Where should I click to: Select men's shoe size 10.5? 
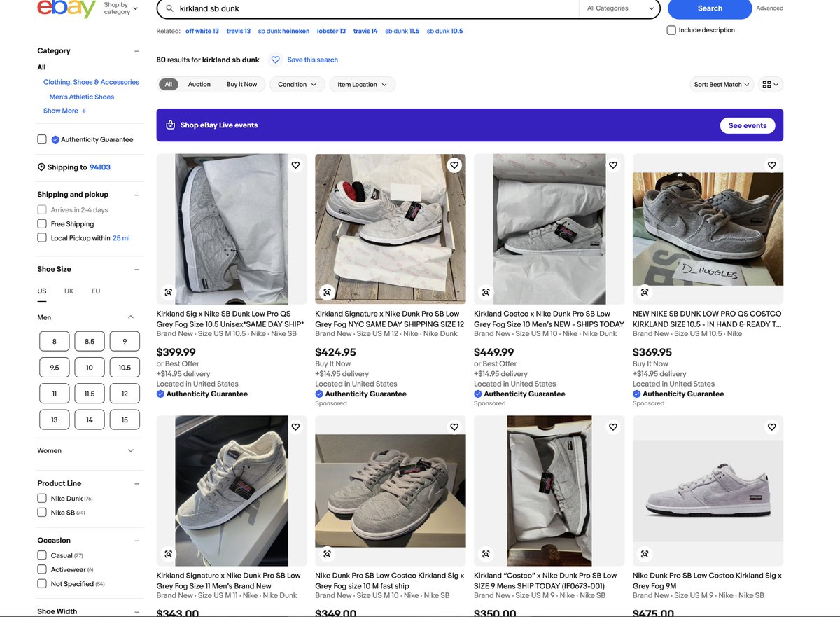pyautogui.click(x=125, y=368)
